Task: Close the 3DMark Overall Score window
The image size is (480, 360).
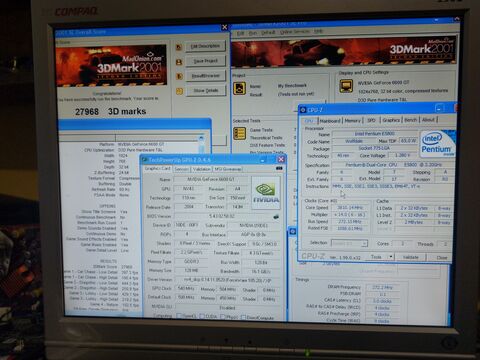Action: (x=224, y=27)
